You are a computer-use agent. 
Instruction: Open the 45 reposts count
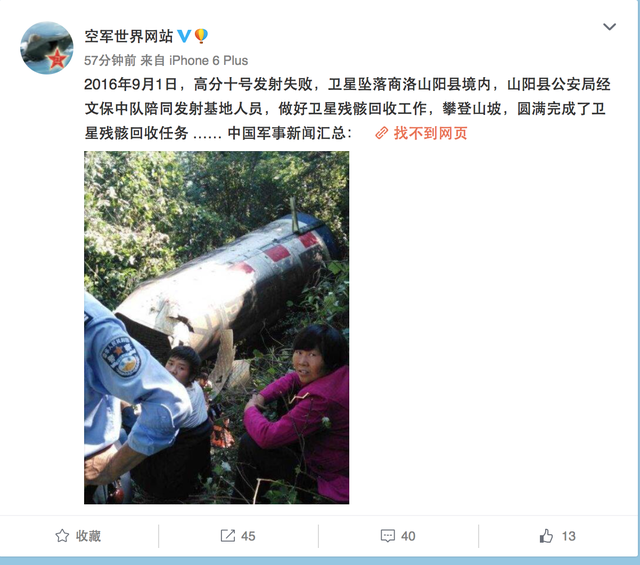click(x=248, y=536)
